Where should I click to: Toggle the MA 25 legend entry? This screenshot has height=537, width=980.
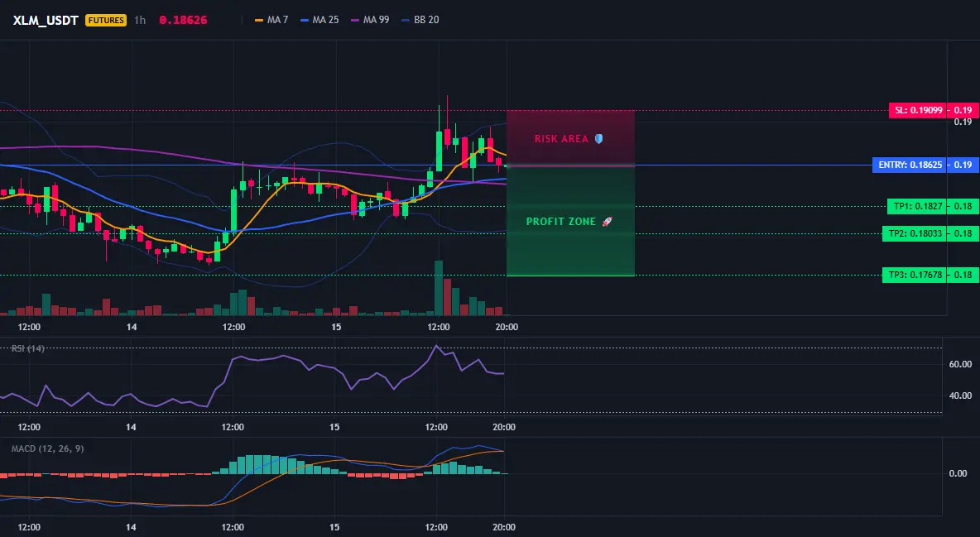pos(320,20)
